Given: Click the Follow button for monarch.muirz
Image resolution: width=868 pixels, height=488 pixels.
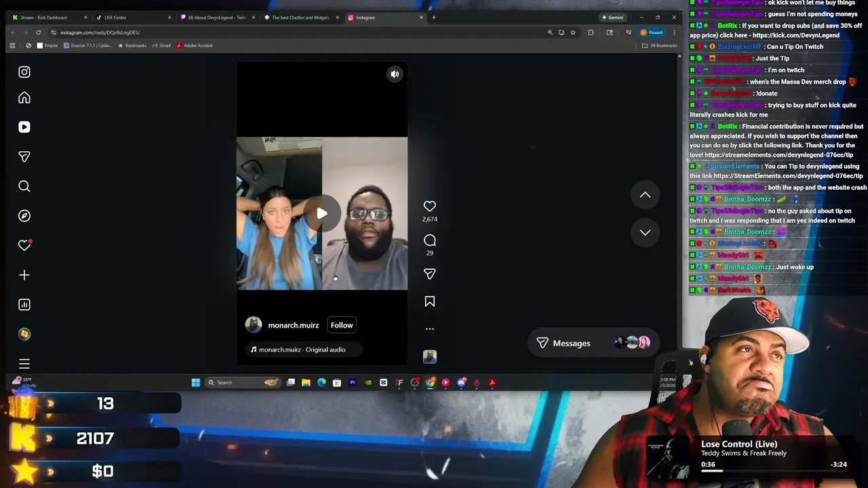Looking at the screenshot, I should tap(342, 325).
